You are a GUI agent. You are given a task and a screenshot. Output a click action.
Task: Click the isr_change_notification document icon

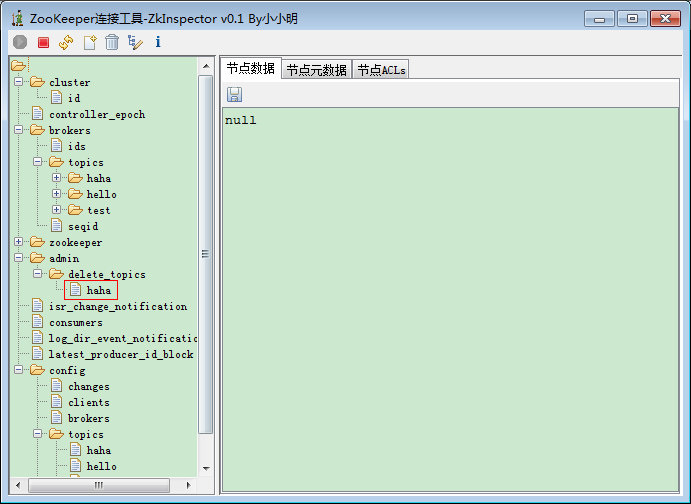[x=37, y=306]
